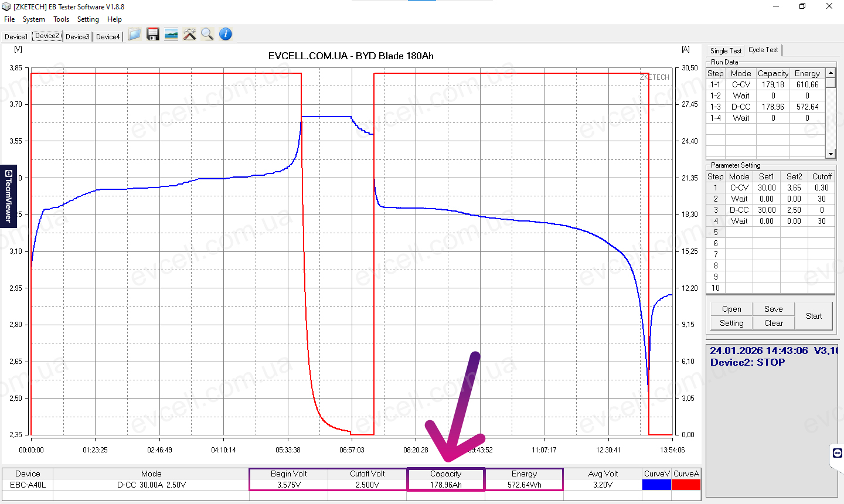Click the Clear button
Image resolution: width=844 pixels, height=504 pixels.
773,323
